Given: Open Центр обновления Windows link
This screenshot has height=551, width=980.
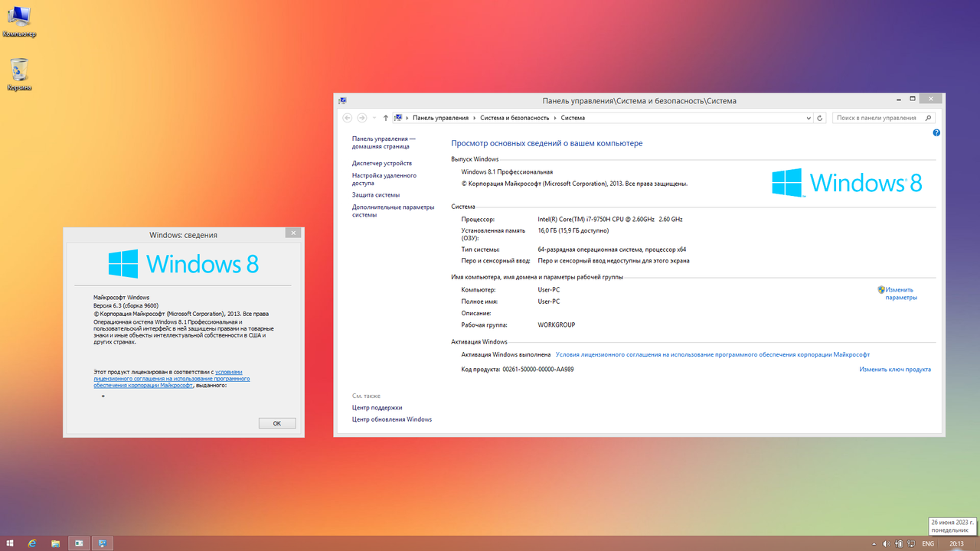Looking at the screenshot, I should (392, 419).
